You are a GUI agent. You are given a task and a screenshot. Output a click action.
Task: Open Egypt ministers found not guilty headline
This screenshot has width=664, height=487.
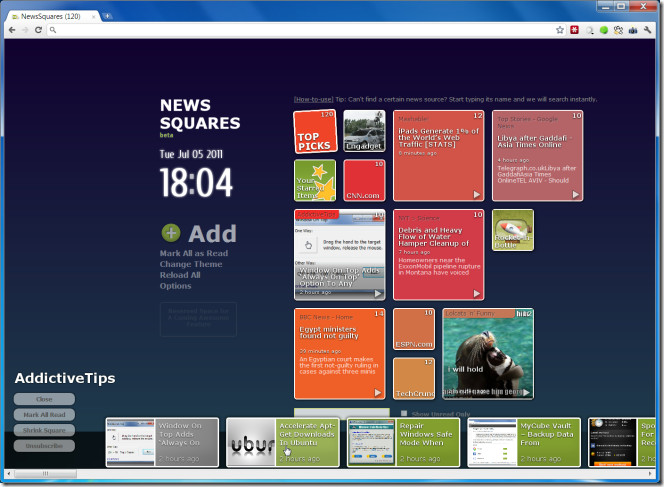pyautogui.click(x=329, y=332)
